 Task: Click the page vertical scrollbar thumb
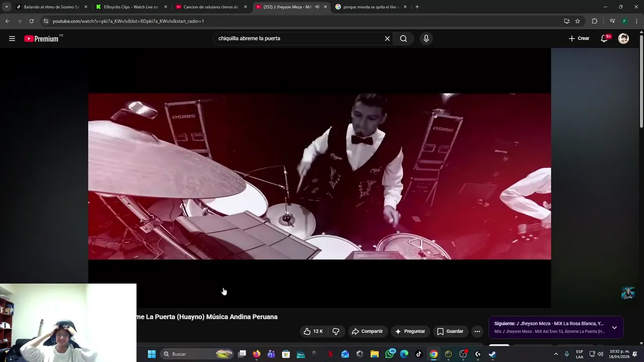641,80
